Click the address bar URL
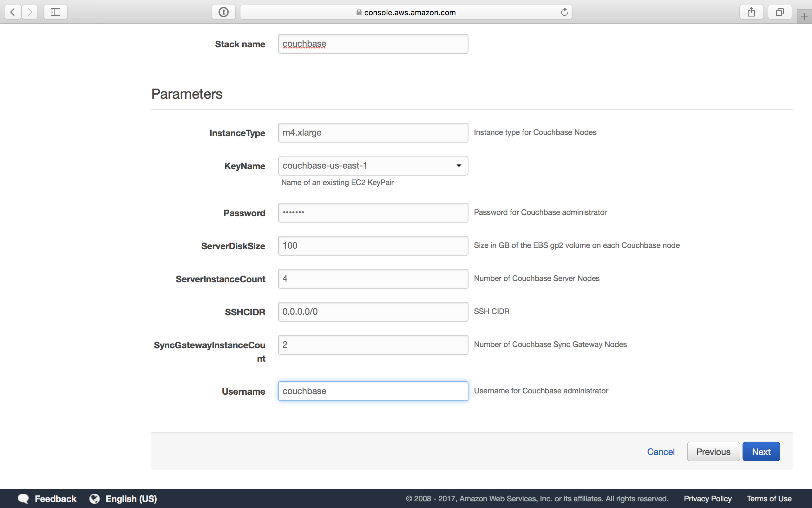Viewport: 812px width, 508px height. pos(410,12)
